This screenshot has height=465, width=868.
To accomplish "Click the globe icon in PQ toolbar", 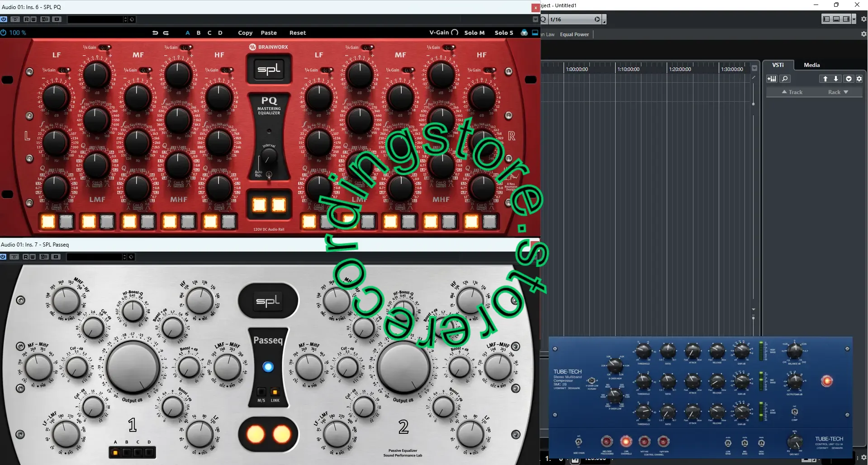I will 524,33.
